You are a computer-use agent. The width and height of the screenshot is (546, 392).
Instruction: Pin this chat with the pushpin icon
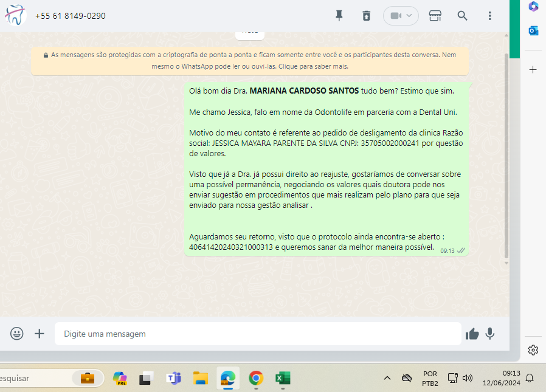[x=339, y=16]
